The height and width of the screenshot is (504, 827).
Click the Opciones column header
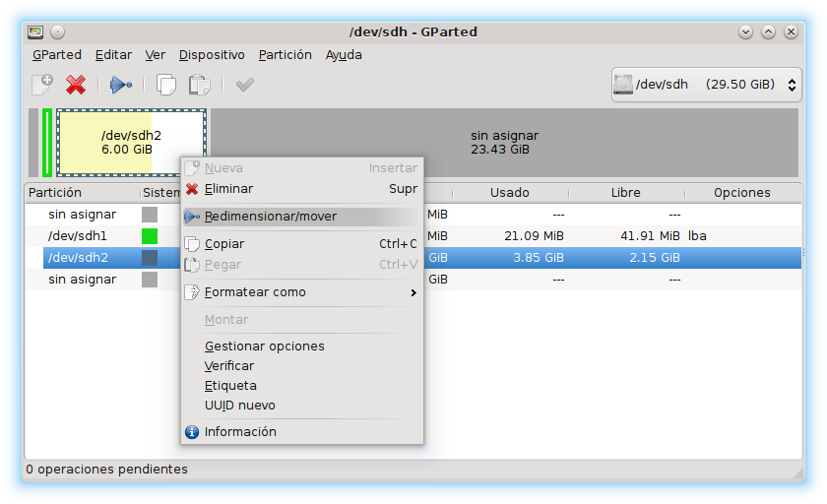coord(742,193)
